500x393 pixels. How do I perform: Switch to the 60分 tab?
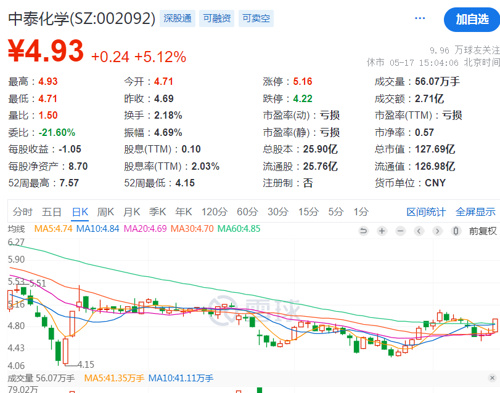(x=247, y=212)
